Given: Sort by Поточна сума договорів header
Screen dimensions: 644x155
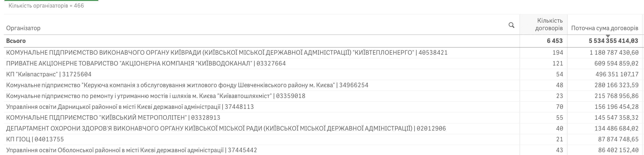Looking at the screenshot, I should pos(604,28).
